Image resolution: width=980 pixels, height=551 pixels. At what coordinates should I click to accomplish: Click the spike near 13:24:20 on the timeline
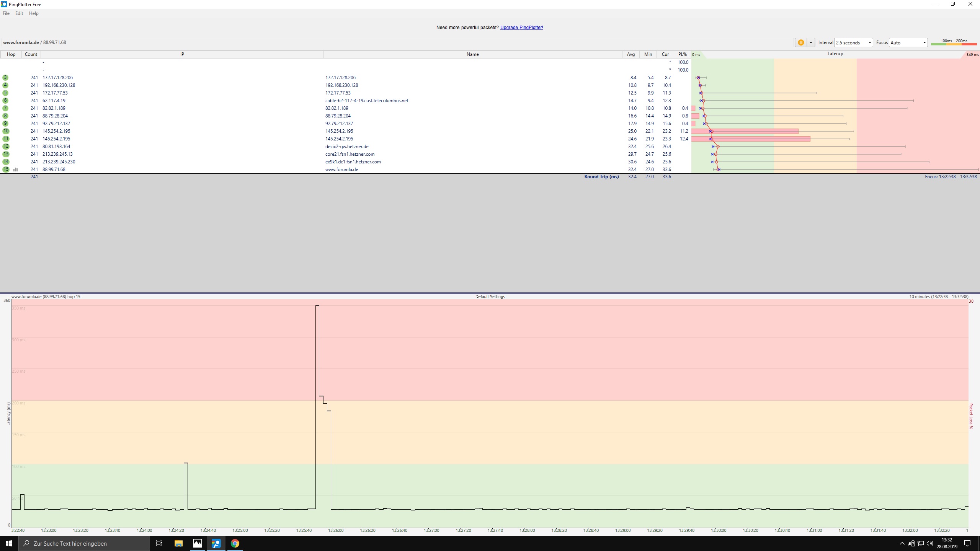pyautogui.click(x=186, y=486)
